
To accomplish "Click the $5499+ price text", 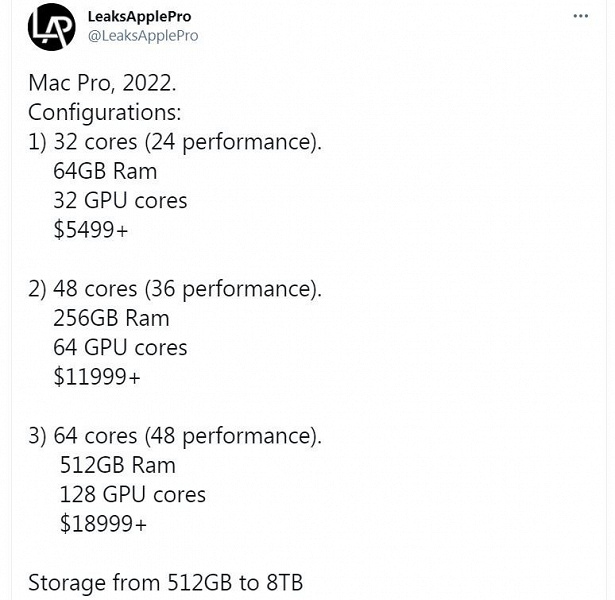I will (x=91, y=230).
